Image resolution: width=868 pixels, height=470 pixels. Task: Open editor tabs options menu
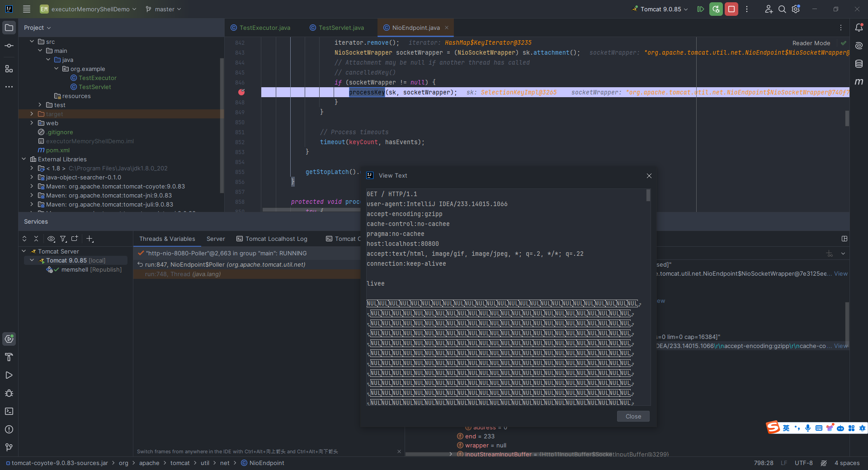[x=841, y=28]
